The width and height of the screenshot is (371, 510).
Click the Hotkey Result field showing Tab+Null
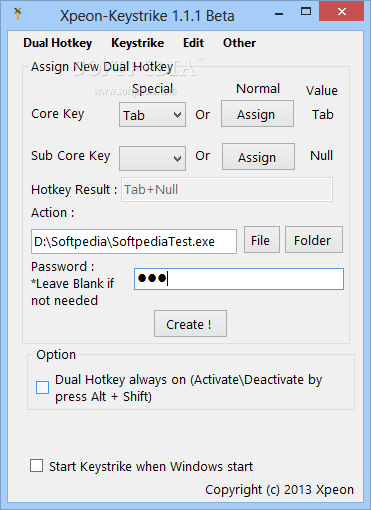click(x=227, y=190)
